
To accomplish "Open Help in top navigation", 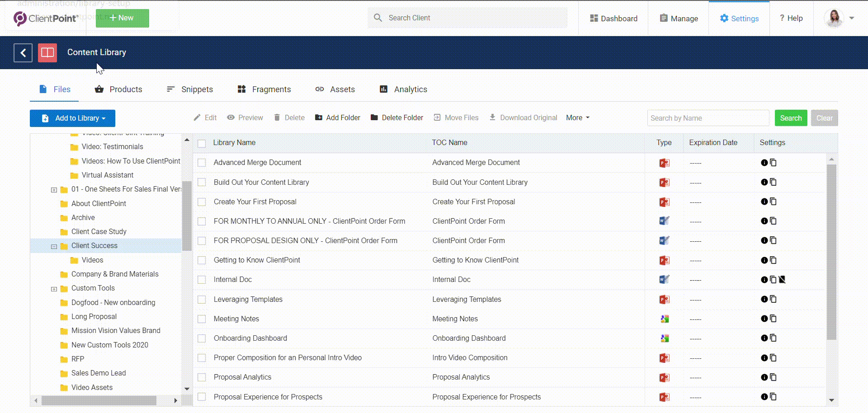I will pos(791,18).
